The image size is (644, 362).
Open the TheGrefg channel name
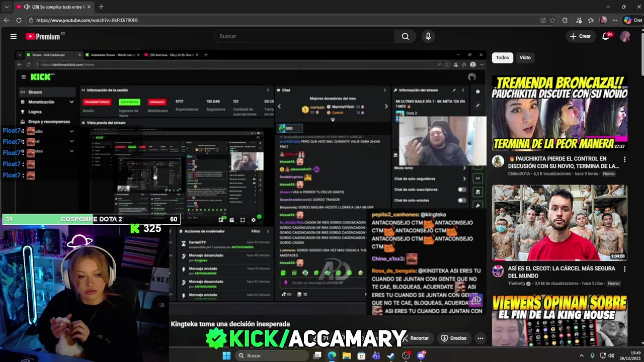pos(516,284)
